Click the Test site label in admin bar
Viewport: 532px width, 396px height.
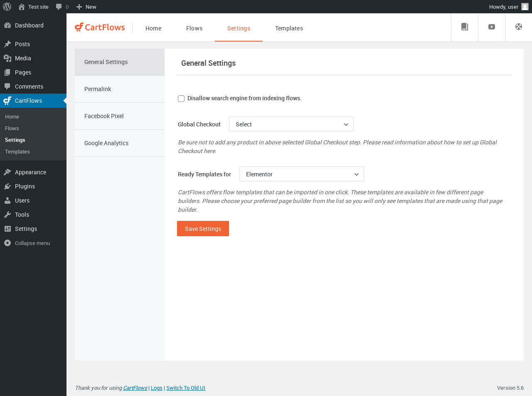point(38,7)
